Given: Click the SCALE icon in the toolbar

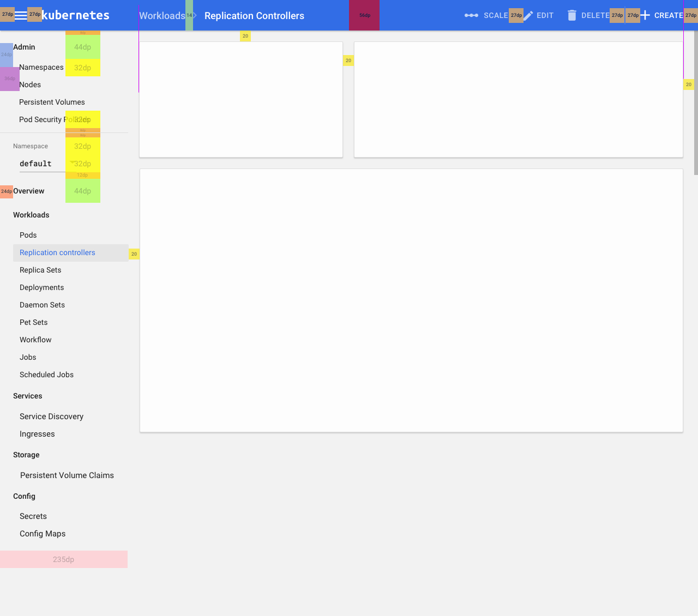Looking at the screenshot, I should 471,15.
